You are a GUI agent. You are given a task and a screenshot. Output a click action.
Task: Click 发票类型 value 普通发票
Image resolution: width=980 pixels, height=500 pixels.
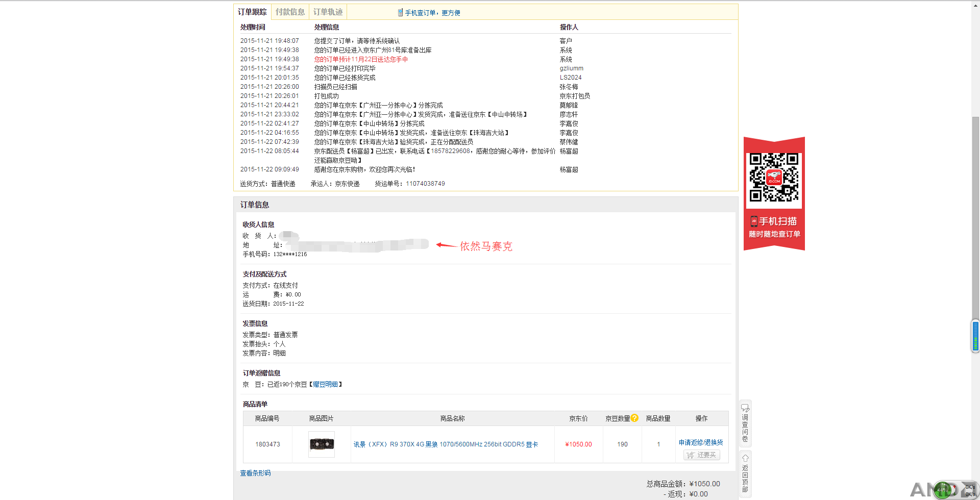click(285, 335)
